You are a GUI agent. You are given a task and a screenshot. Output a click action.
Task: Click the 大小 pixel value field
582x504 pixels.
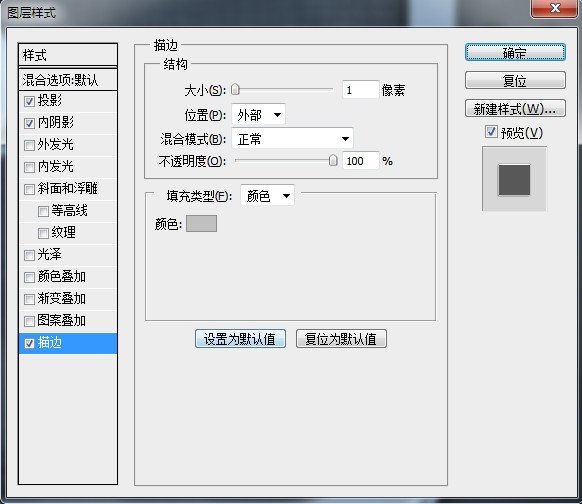[x=360, y=90]
